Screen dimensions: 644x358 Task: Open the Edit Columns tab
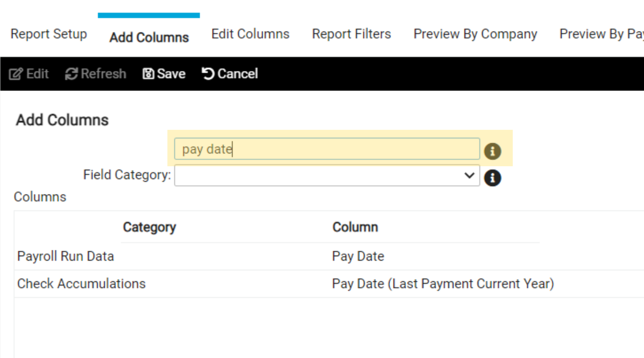[250, 34]
